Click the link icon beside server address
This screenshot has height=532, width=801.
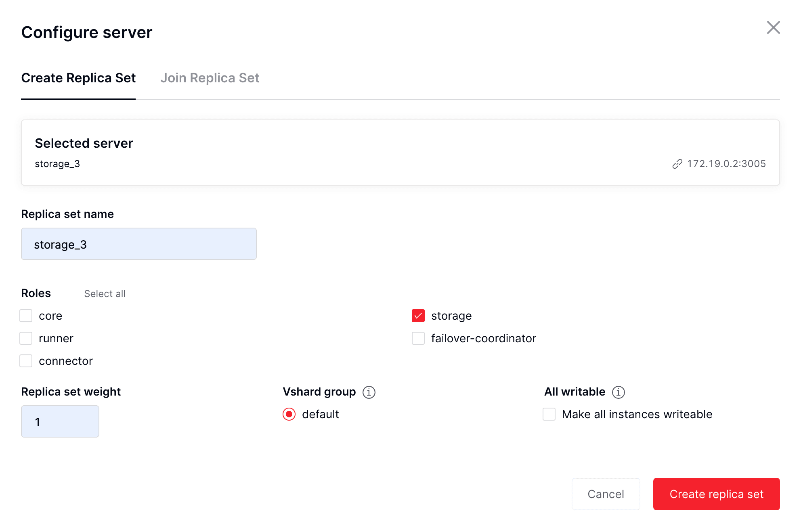(x=677, y=164)
